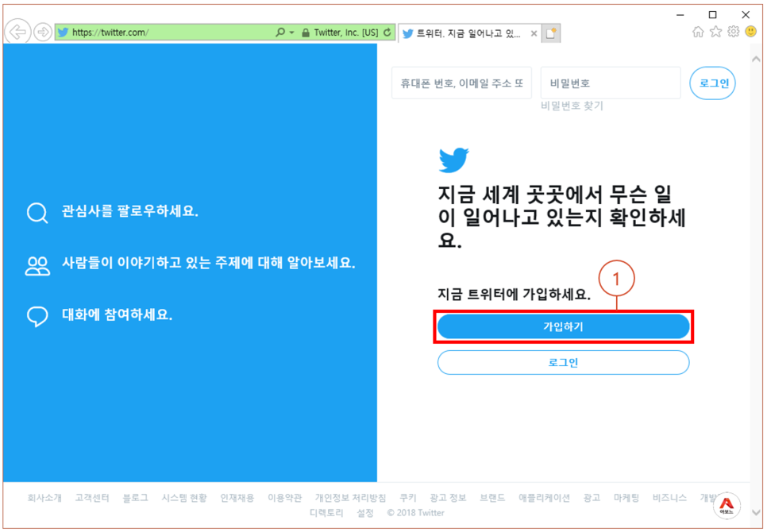This screenshot has width=767, height=532.
Task: Open the 디렉토리 footer link
Action: pos(327,513)
